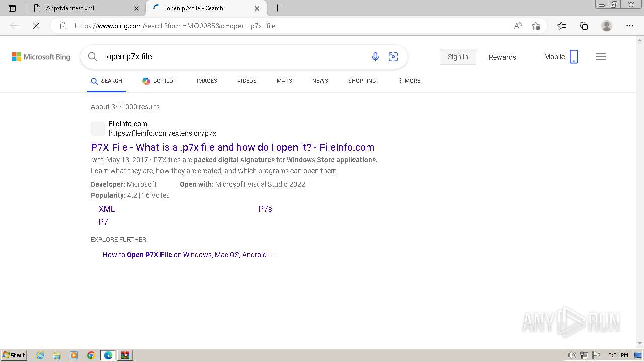
Task: Switch to IMAGES results
Action: tap(207, 81)
